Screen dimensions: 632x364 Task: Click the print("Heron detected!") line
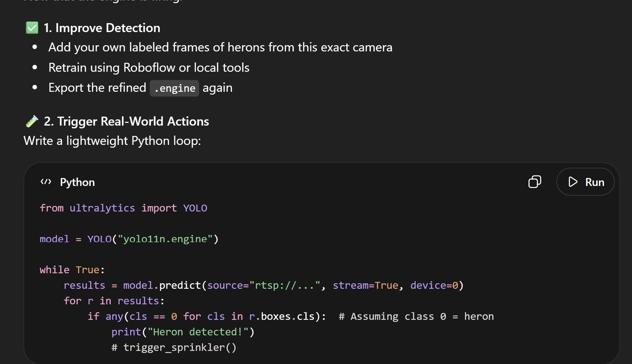(x=183, y=332)
